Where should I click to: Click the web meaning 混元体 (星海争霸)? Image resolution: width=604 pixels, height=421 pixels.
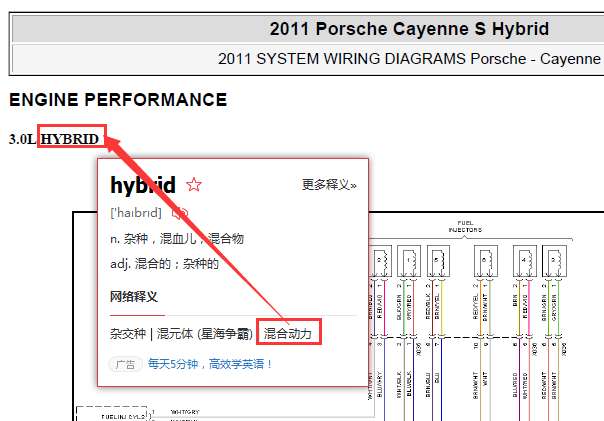205,334
